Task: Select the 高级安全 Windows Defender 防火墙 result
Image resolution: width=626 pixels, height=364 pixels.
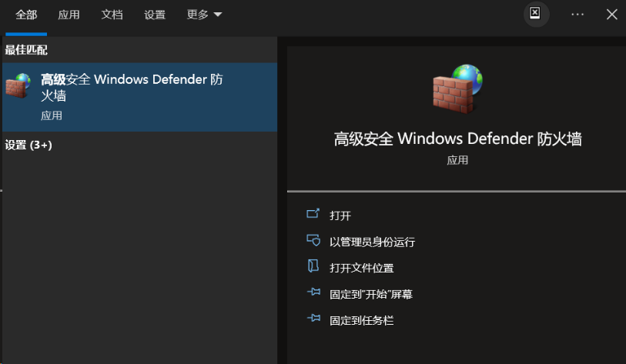Action: tap(139, 97)
